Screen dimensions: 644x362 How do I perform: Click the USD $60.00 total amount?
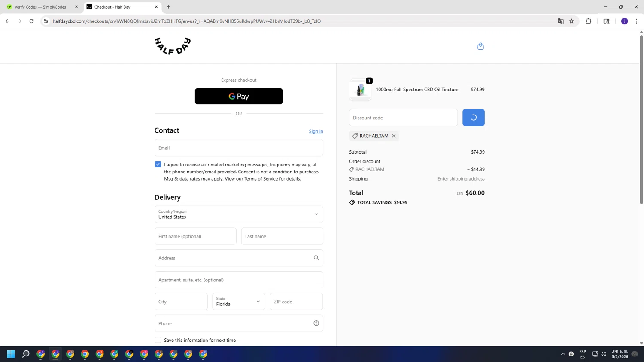[470, 193]
